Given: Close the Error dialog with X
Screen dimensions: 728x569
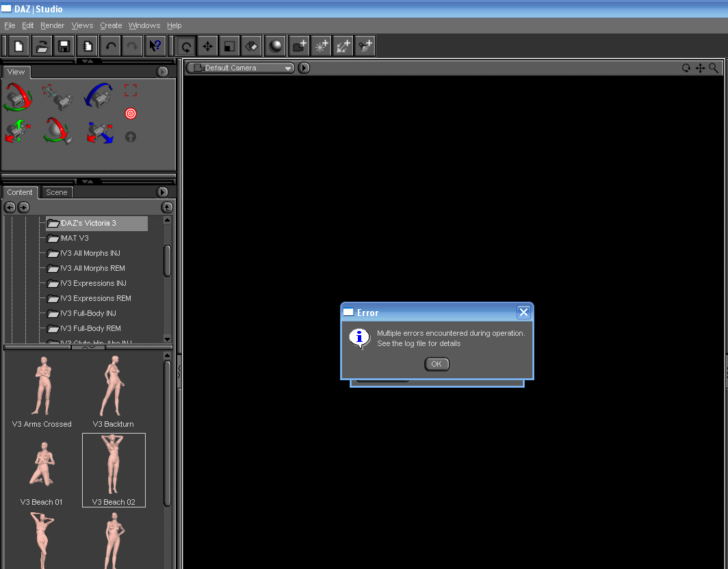Looking at the screenshot, I should [523, 313].
